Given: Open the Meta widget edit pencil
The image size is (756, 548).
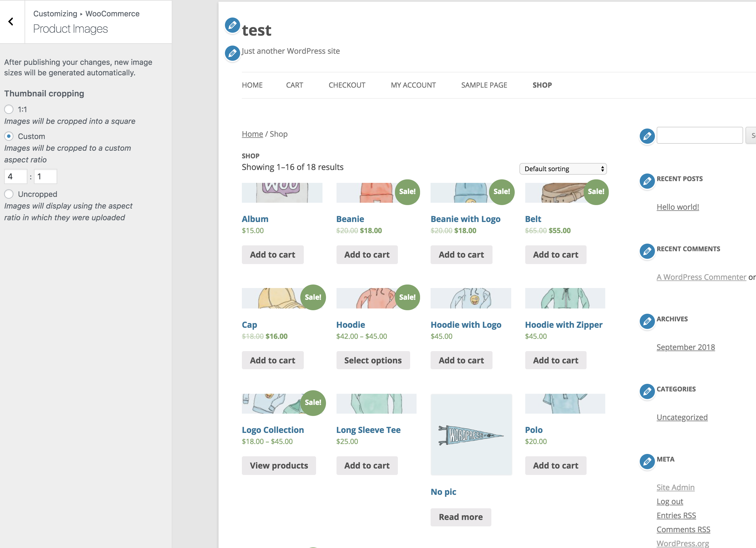Looking at the screenshot, I should [x=647, y=462].
